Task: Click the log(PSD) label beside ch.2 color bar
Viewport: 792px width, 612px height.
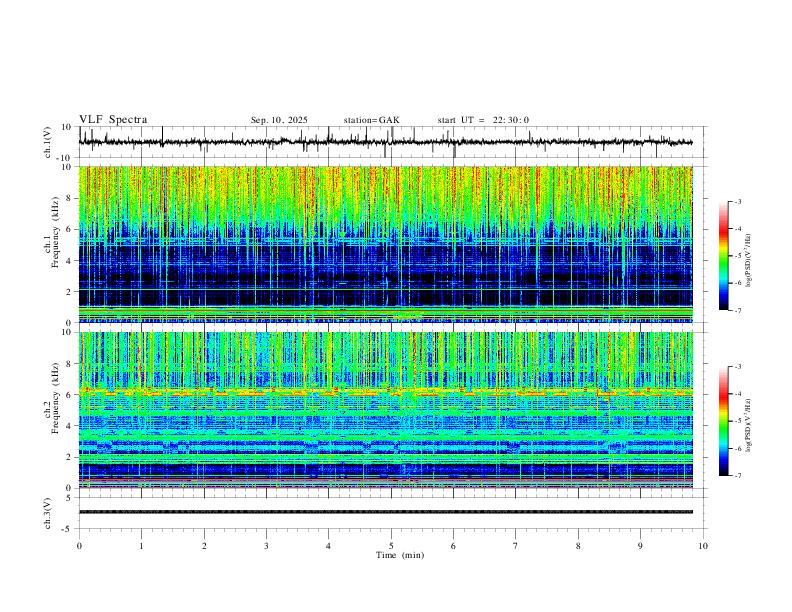Action: tap(748, 426)
